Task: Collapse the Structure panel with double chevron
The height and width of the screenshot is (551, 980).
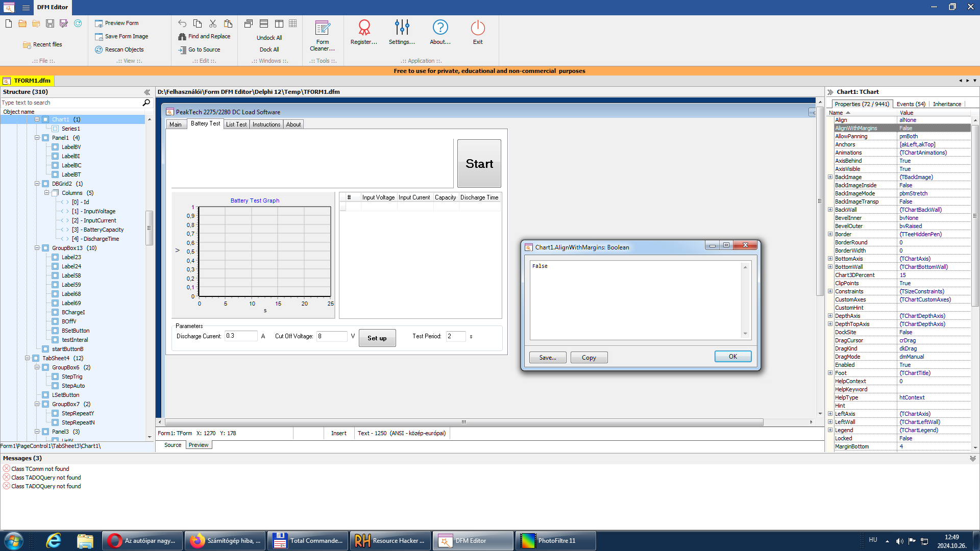Action: (147, 92)
